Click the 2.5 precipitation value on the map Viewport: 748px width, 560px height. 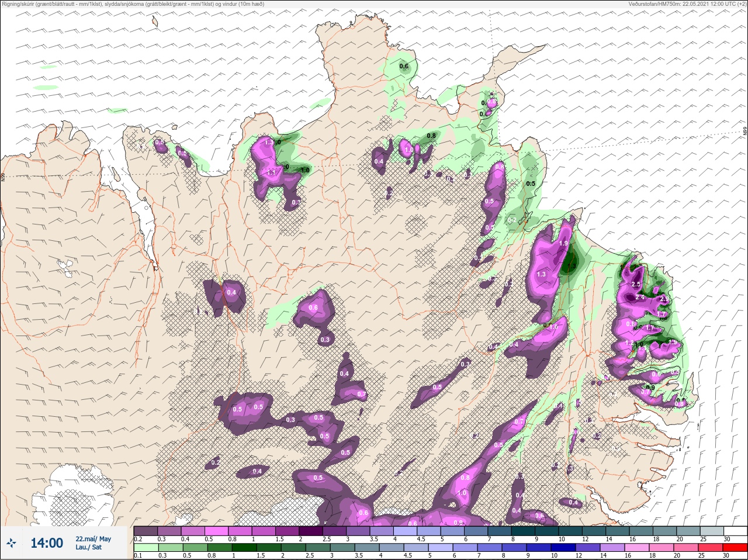pos(636,285)
